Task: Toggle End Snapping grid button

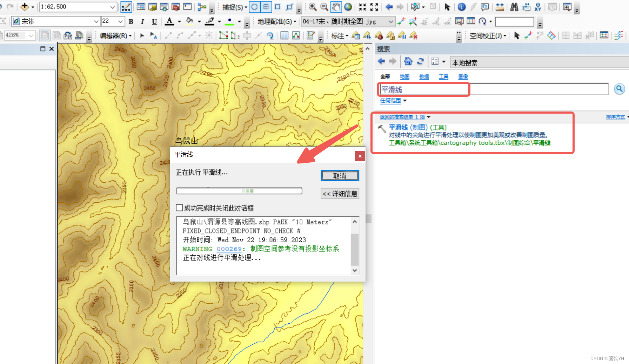Action: pyautogui.click(x=266, y=7)
